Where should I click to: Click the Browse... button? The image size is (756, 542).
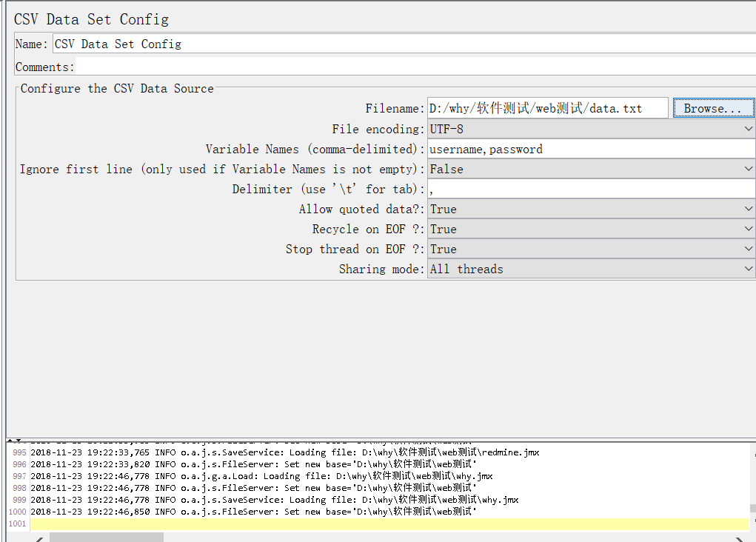tap(713, 108)
